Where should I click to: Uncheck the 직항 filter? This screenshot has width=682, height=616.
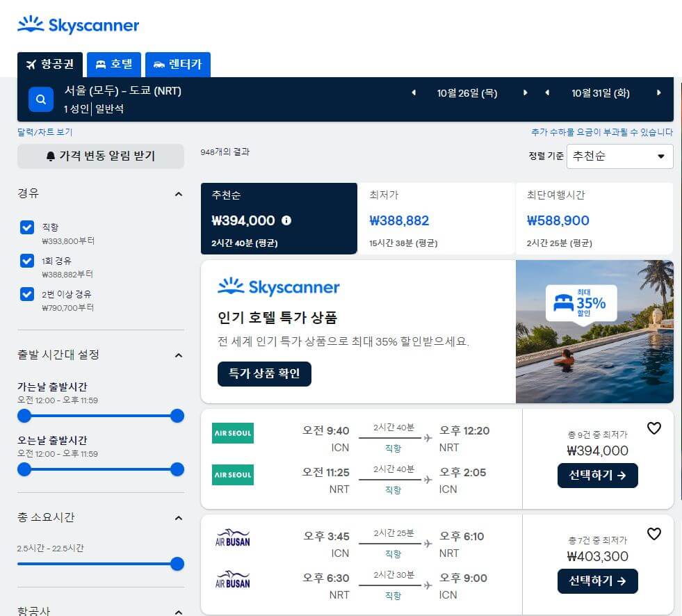pyautogui.click(x=26, y=227)
